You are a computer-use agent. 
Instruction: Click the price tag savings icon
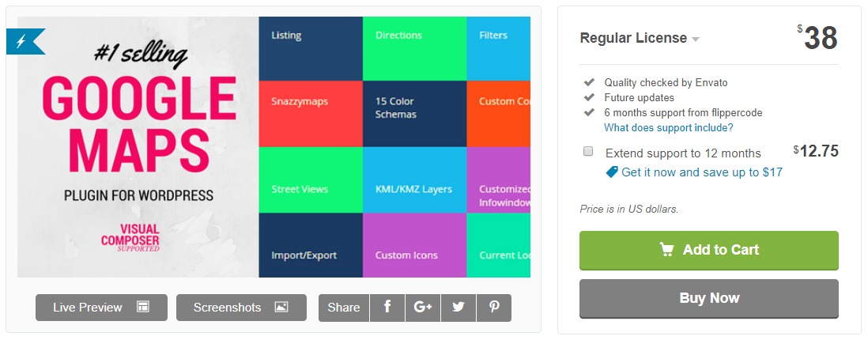(612, 172)
